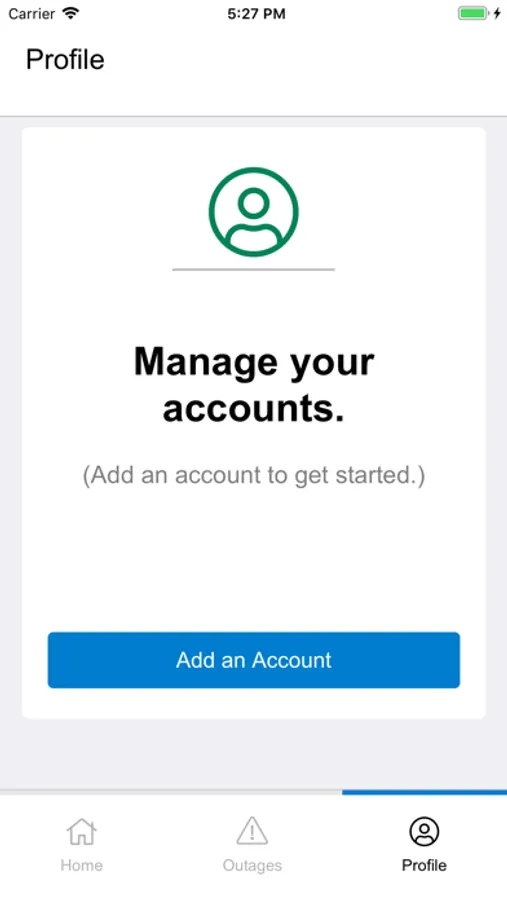This screenshot has height=900, width=507.
Task: Click the Wi-Fi status icon
Action: coord(71,14)
